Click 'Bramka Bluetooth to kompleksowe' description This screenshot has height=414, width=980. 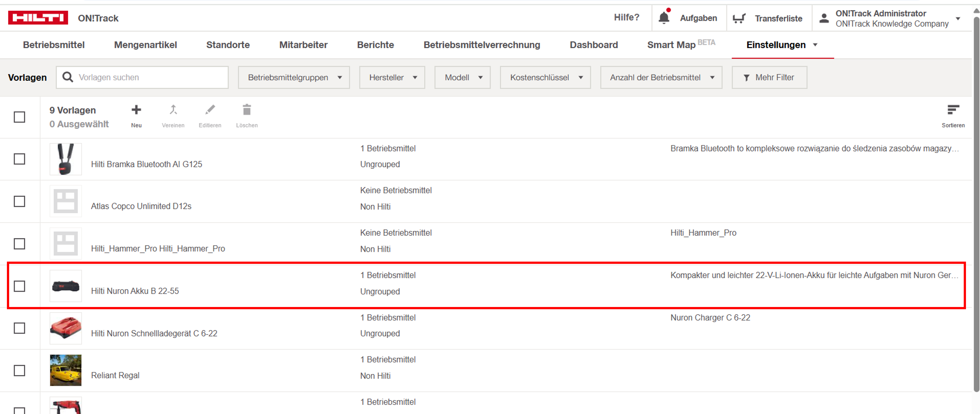tap(814, 149)
